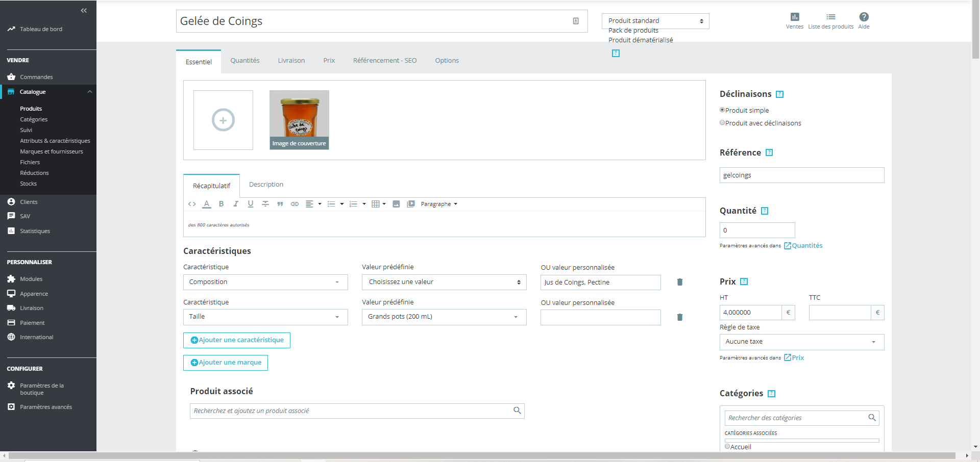This screenshot has width=980, height=462.
Task: Insert image via editor toolbar icon
Action: (396, 204)
